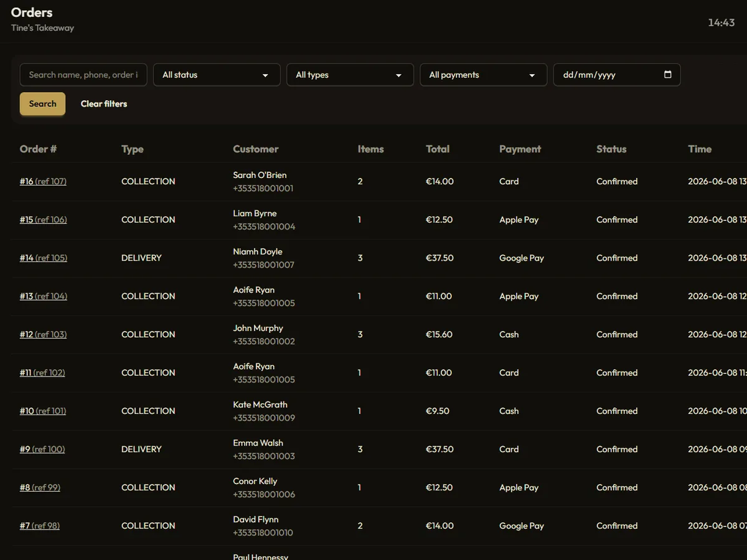Click phone number +353518001010
This screenshot has height=560, width=747.
[x=263, y=533]
